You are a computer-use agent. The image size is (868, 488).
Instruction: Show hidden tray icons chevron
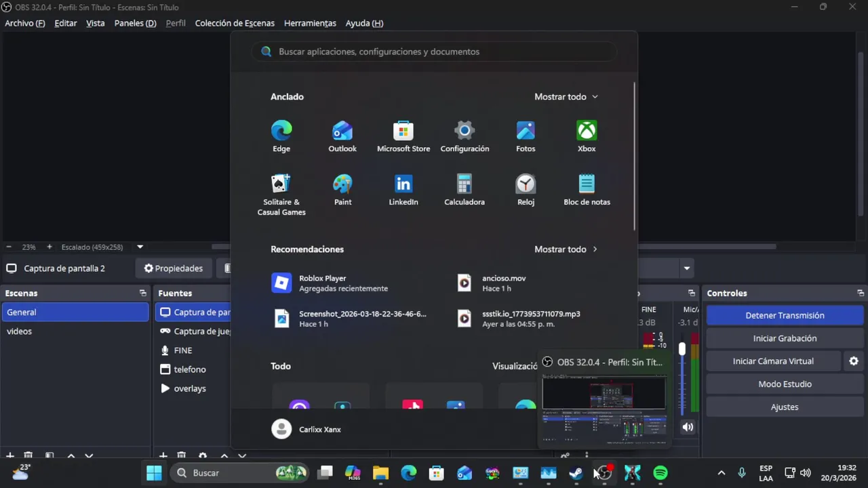click(721, 473)
